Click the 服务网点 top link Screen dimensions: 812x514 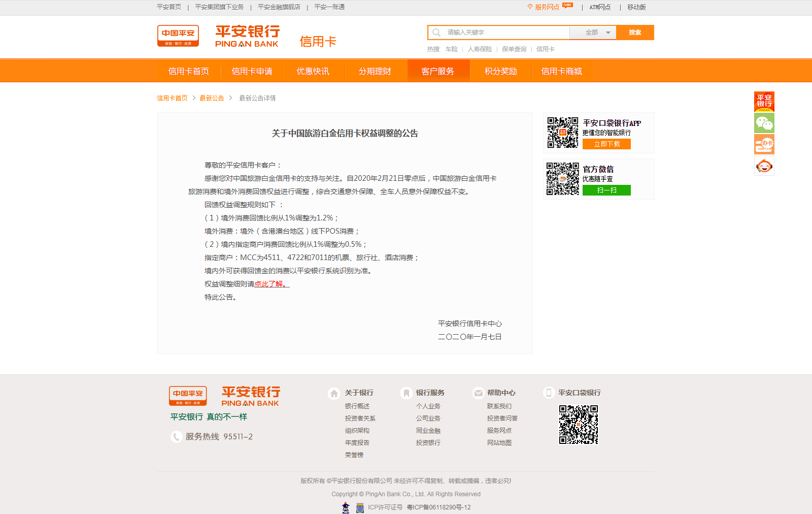tap(547, 7)
